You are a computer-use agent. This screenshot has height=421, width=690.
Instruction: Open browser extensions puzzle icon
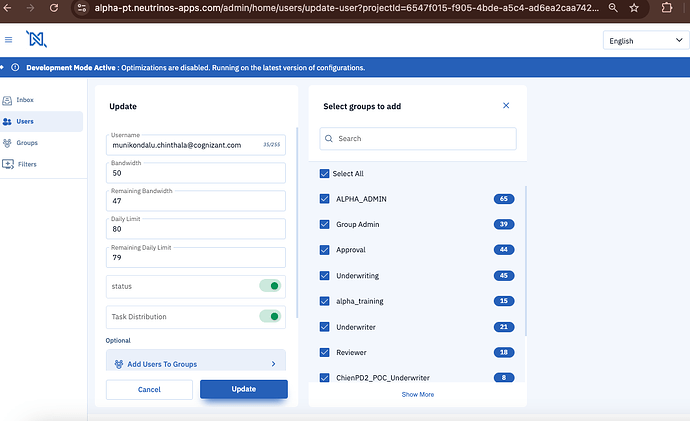(667, 8)
